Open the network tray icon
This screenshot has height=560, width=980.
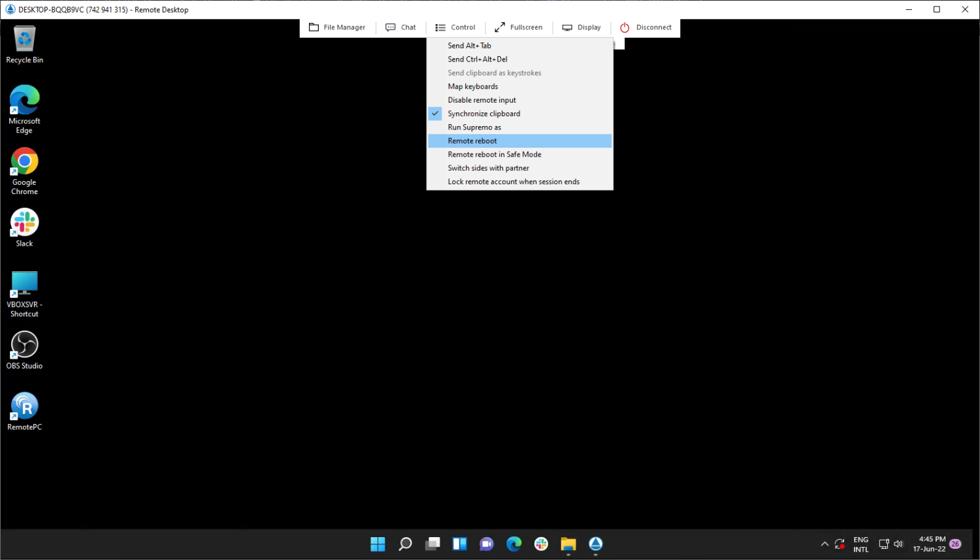[884, 544]
